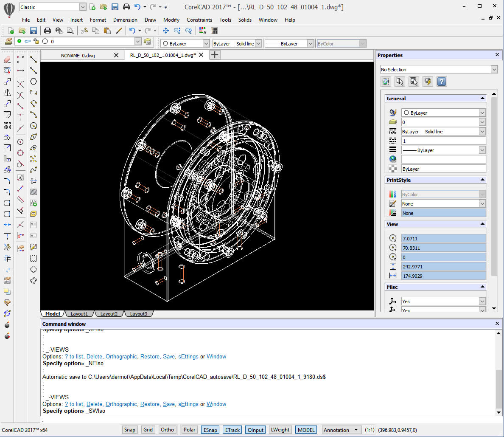This screenshot has height=437, width=504.
Task: Select the Circle draw tool
Action: pos(34,126)
